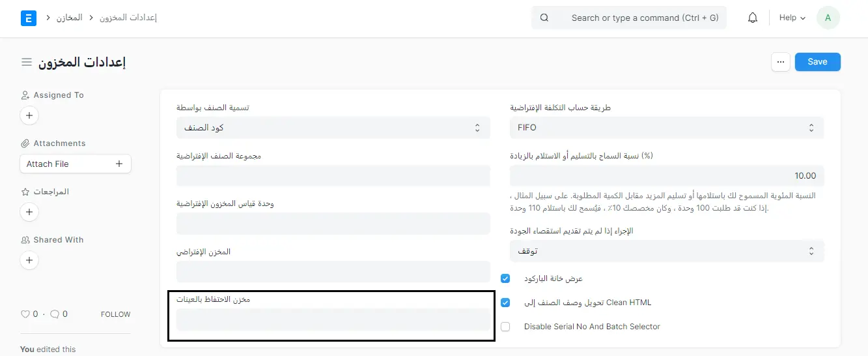Click the المخزن الإفتراضي field
The height and width of the screenshot is (356, 868).
(x=333, y=272)
